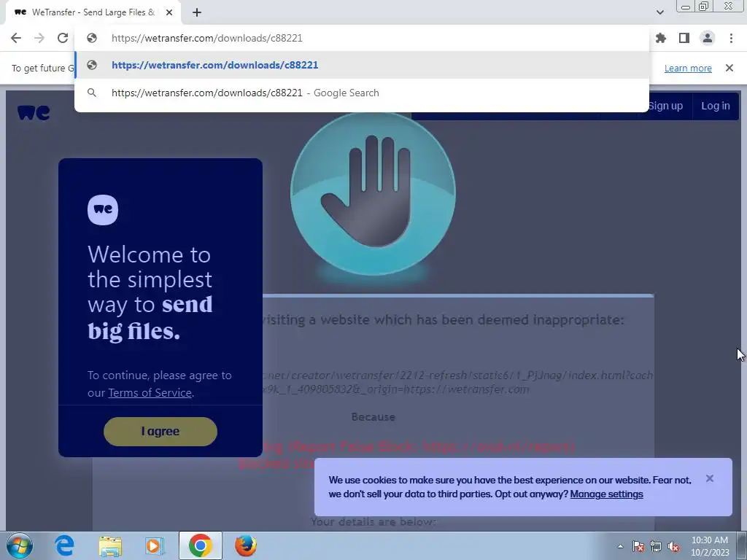Reload the page with the refresh icon

click(63, 38)
